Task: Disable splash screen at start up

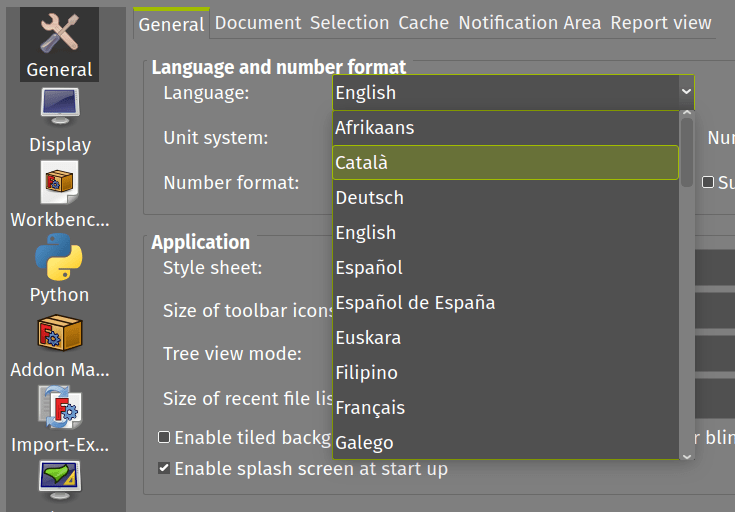Action: 164,468
